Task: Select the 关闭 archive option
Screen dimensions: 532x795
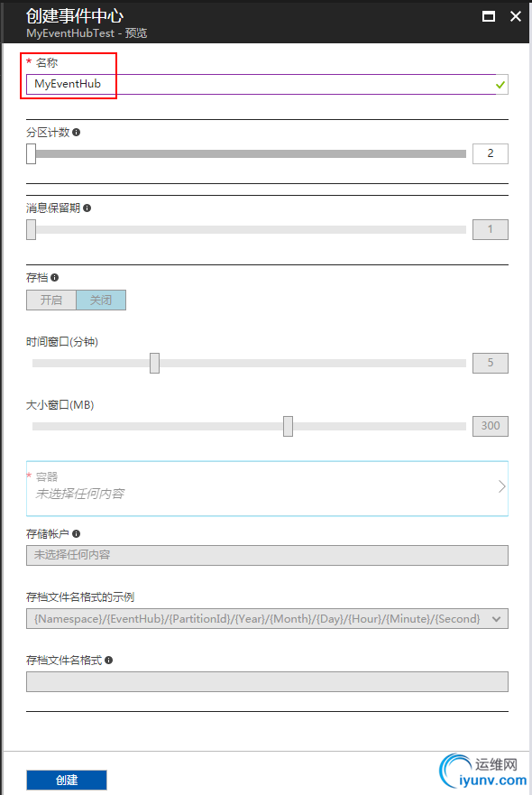Action: [101, 300]
